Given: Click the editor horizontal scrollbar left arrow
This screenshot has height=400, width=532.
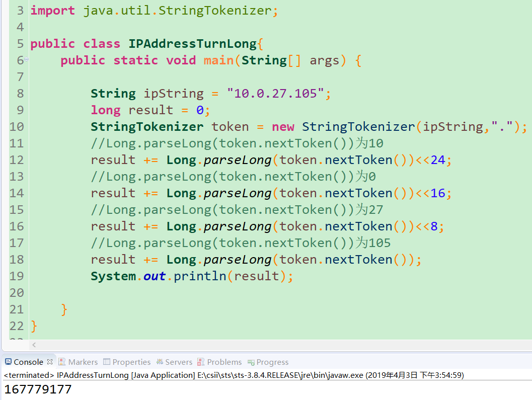Looking at the screenshot, I should point(34,345).
